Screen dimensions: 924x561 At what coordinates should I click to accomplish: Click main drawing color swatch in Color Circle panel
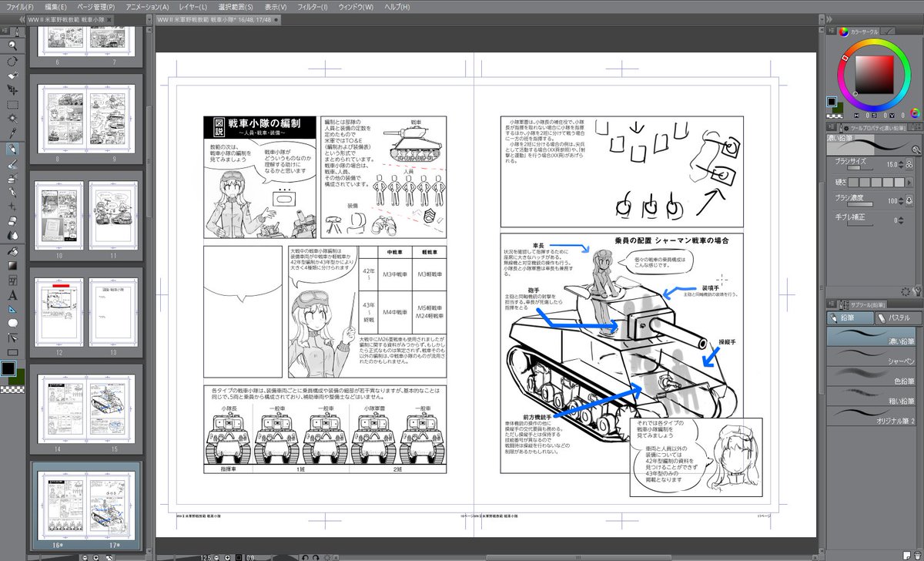click(x=832, y=101)
